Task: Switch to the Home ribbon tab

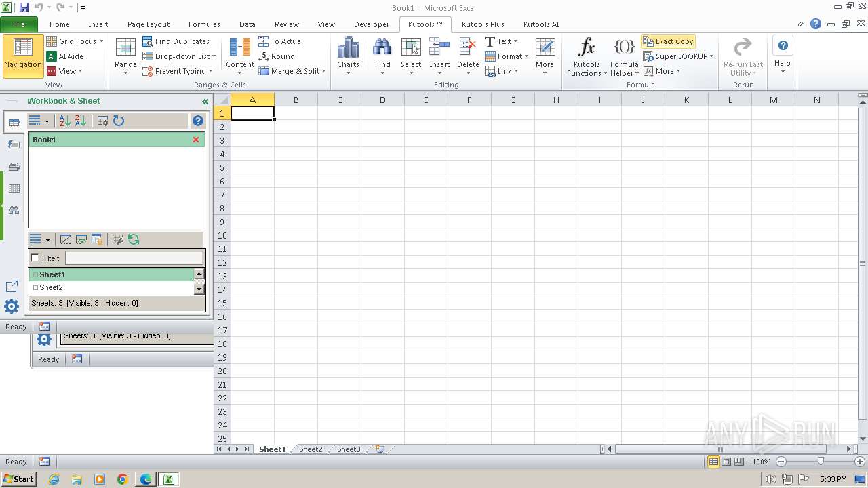Action: coord(60,24)
